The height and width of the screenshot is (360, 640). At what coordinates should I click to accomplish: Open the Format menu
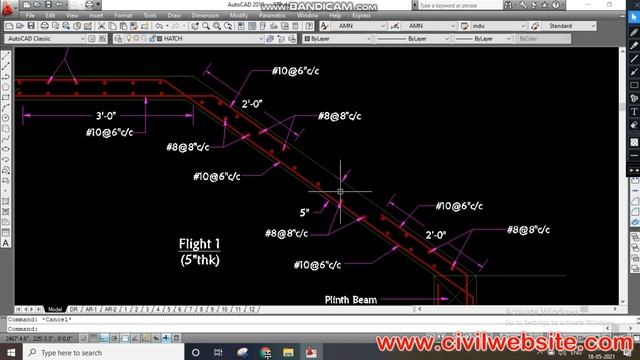point(123,16)
